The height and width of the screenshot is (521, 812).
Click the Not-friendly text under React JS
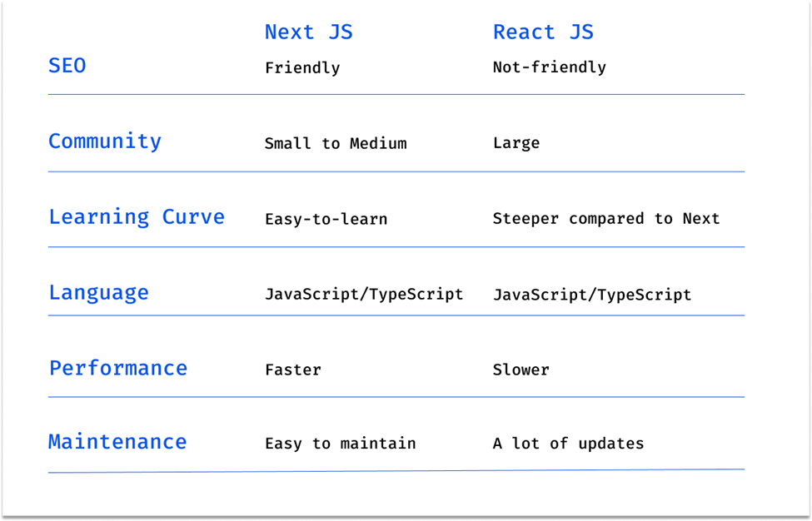tap(550, 67)
